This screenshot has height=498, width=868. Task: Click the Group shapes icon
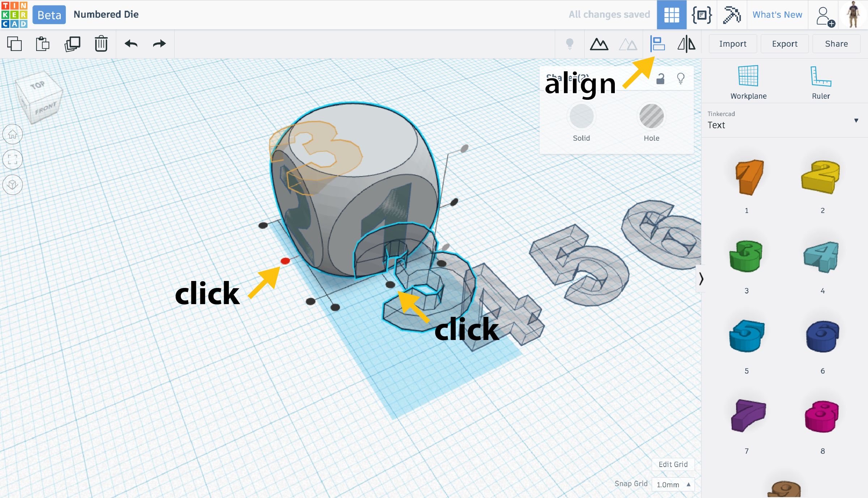click(x=599, y=44)
